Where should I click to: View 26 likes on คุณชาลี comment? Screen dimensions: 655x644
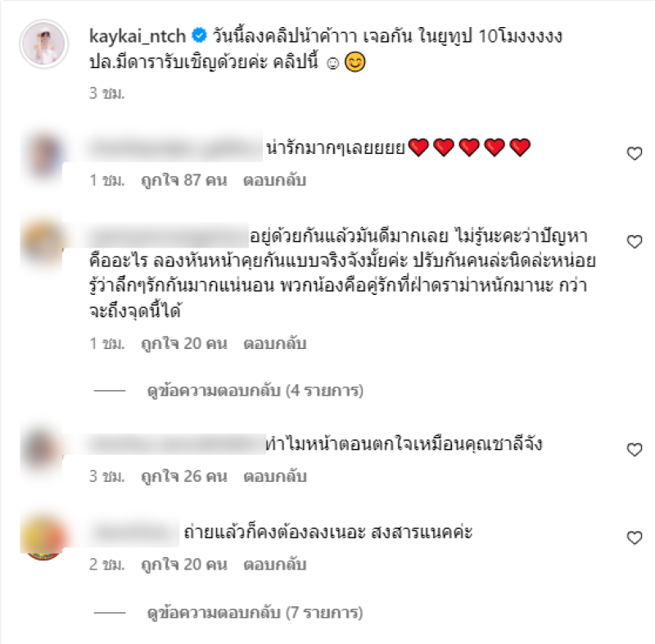183,476
